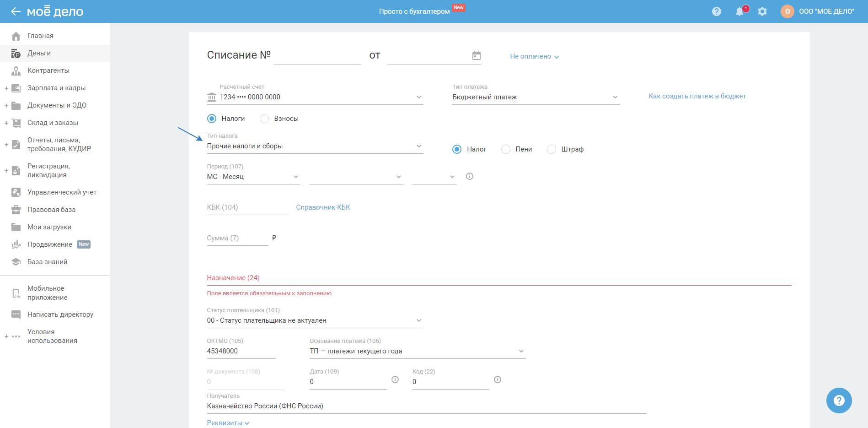Focus the КБК (104) input field
This screenshot has width=868, height=428.
[247, 207]
